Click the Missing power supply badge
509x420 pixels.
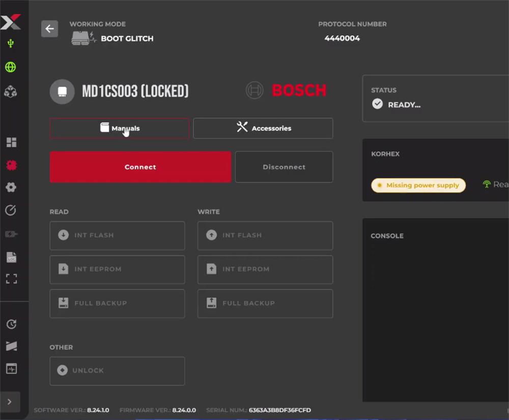[418, 185]
